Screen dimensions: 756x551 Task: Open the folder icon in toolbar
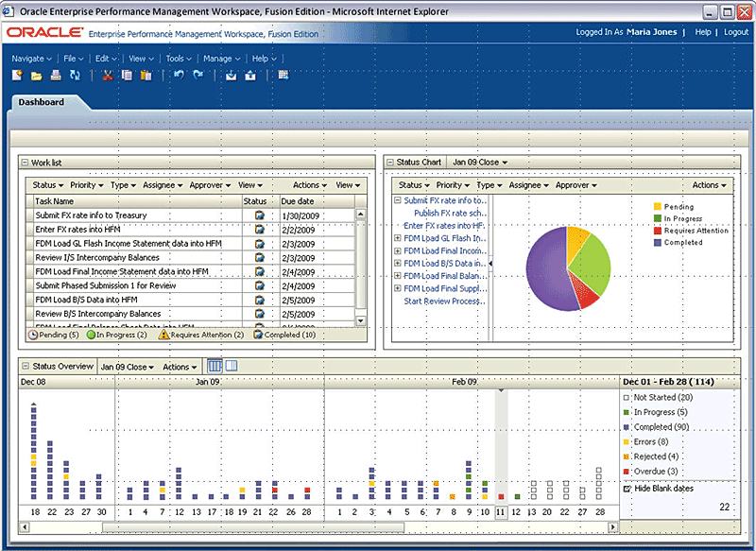pyautogui.click(x=37, y=76)
